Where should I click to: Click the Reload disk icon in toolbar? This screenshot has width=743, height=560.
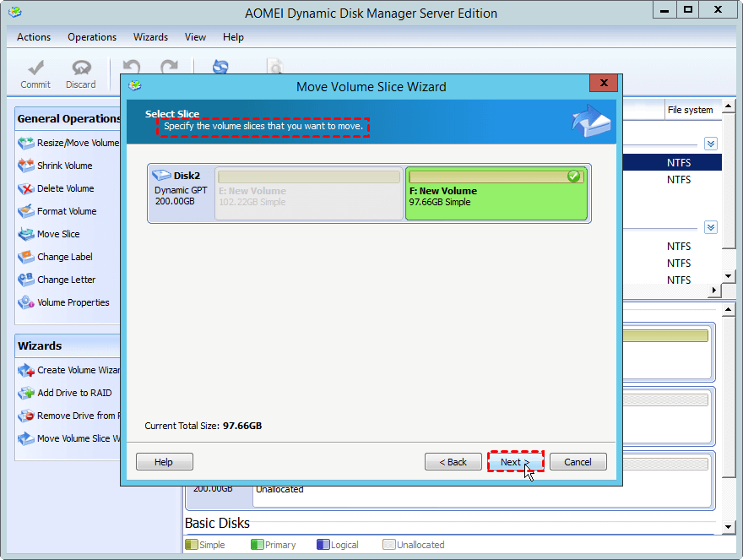220,68
